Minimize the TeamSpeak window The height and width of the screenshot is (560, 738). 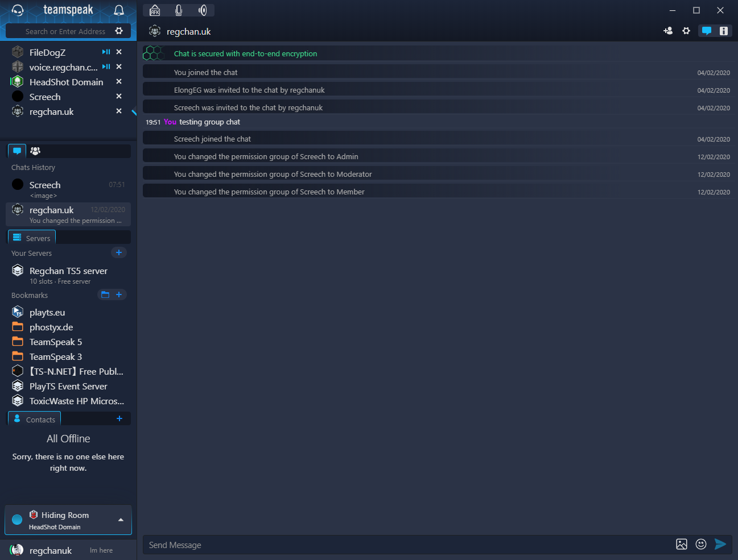tap(673, 10)
